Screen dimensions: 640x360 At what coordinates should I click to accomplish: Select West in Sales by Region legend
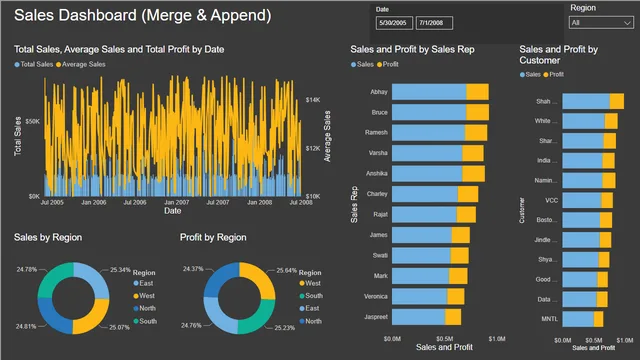(144, 296)
